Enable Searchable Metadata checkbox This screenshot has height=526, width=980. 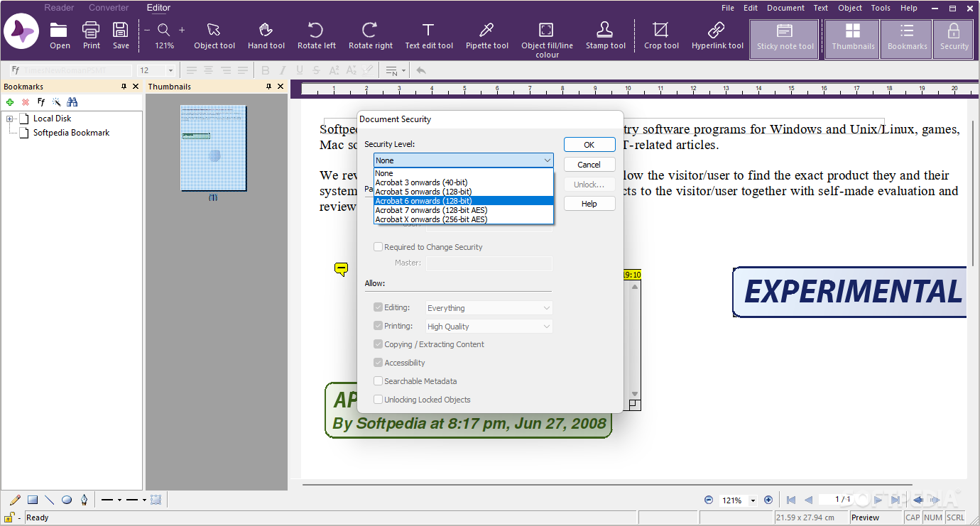pos(378,381)
